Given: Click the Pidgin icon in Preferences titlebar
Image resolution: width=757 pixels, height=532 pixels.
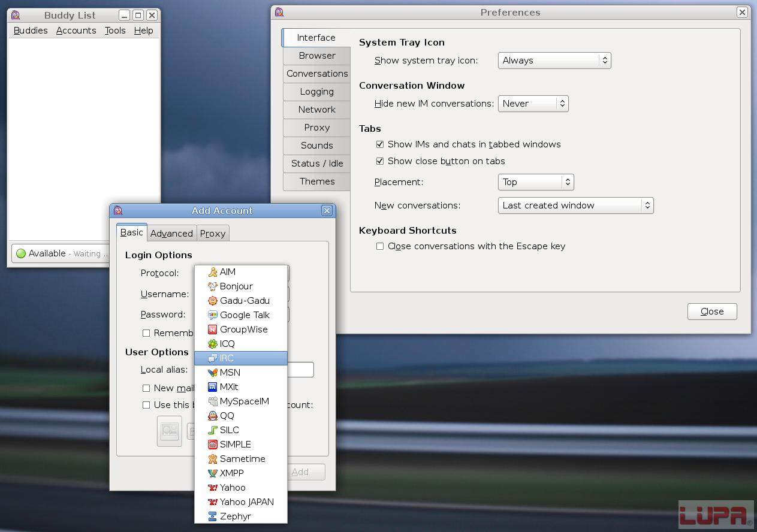Looking at the screenshot, I should coord(279,12).
